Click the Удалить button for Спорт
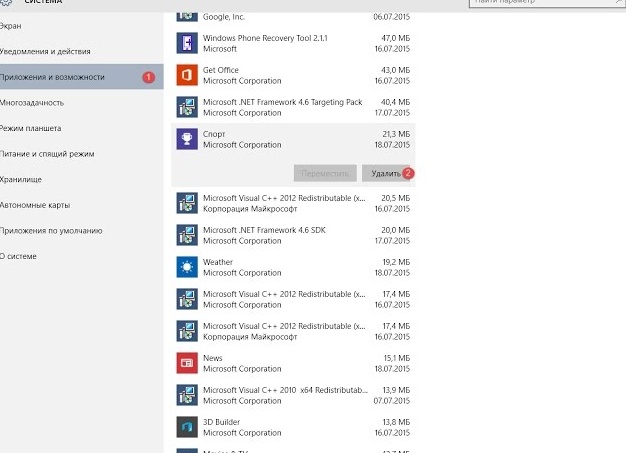The height and width of the screenshot is (453, 626). point(386,174)
